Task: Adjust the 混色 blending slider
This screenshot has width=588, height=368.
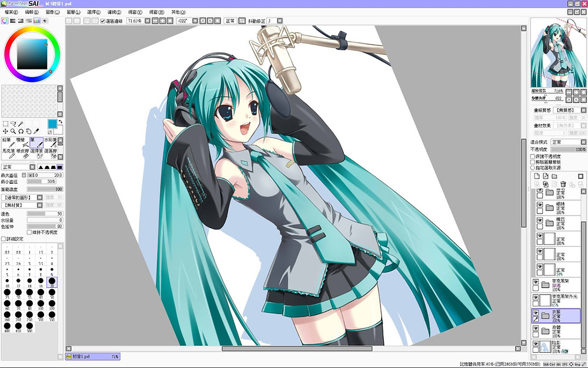Action: [45, 214]
